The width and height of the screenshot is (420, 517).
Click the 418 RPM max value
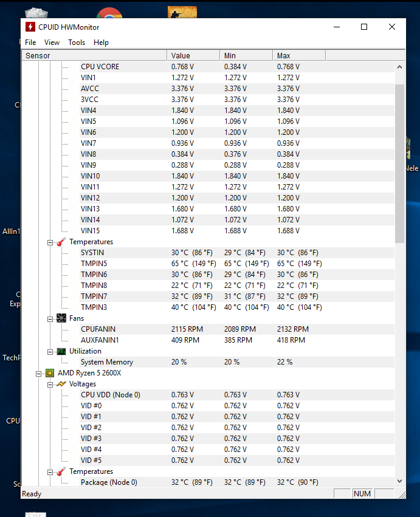pyautogui.click(x=291, y=340)
